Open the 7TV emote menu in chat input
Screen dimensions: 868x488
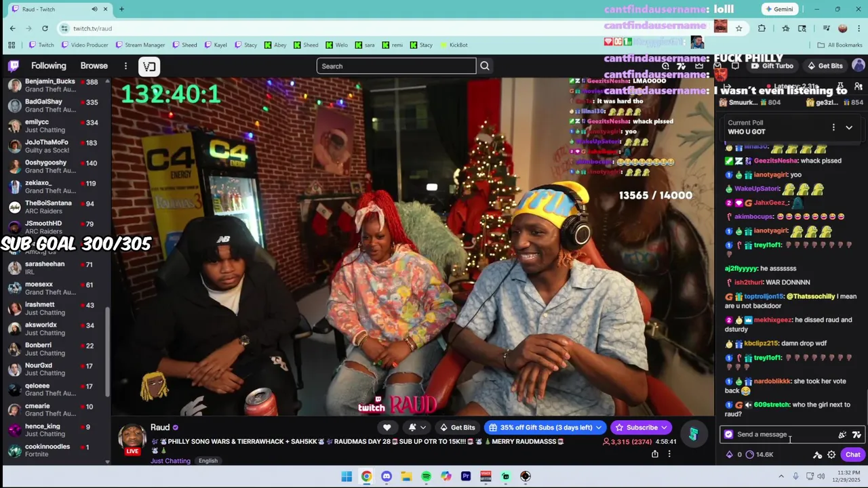(x=856, y=434)
